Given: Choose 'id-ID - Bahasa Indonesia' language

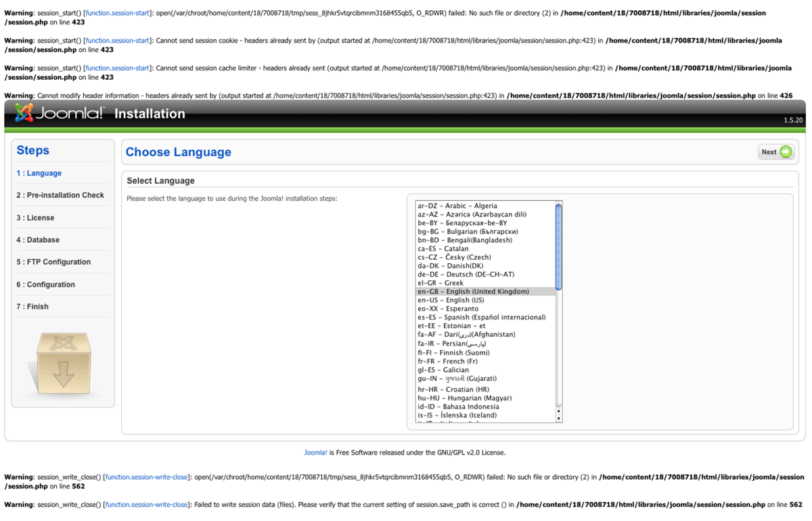Looking at the screenshot, I should tap(485, 407).
